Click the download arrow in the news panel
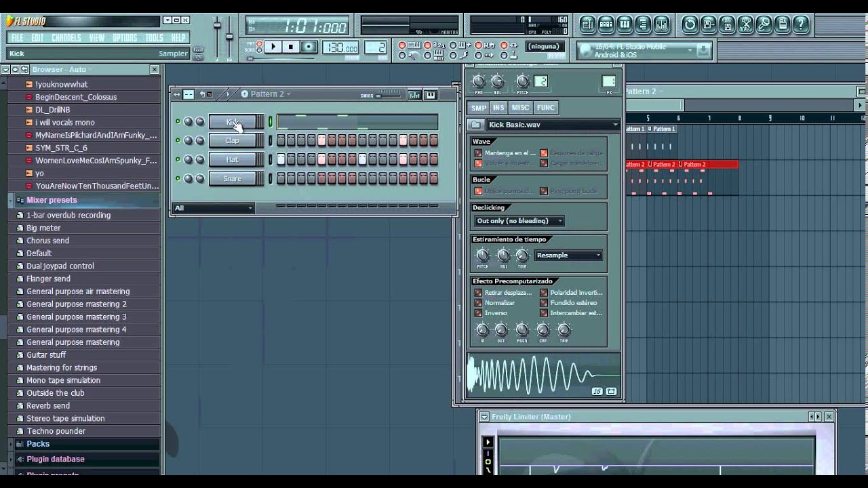This screenshot has width=868, height=488. click(x=704, y=50)
